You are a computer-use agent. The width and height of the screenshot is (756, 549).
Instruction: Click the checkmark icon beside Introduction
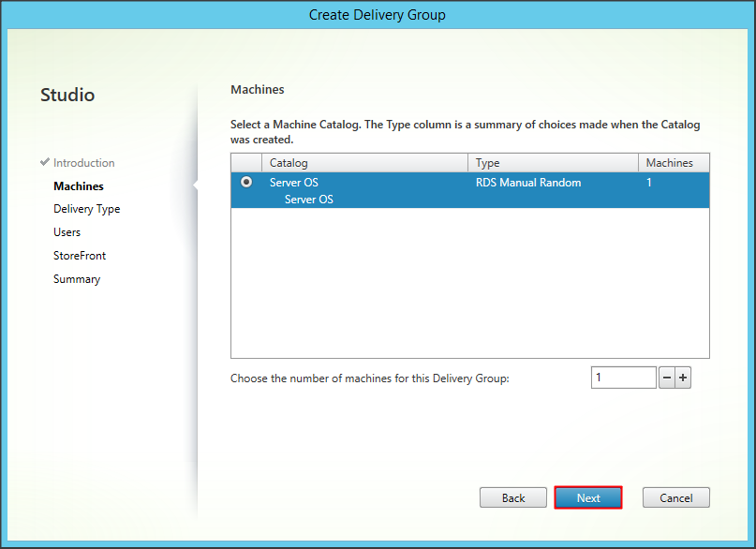[x=45, y=162]
